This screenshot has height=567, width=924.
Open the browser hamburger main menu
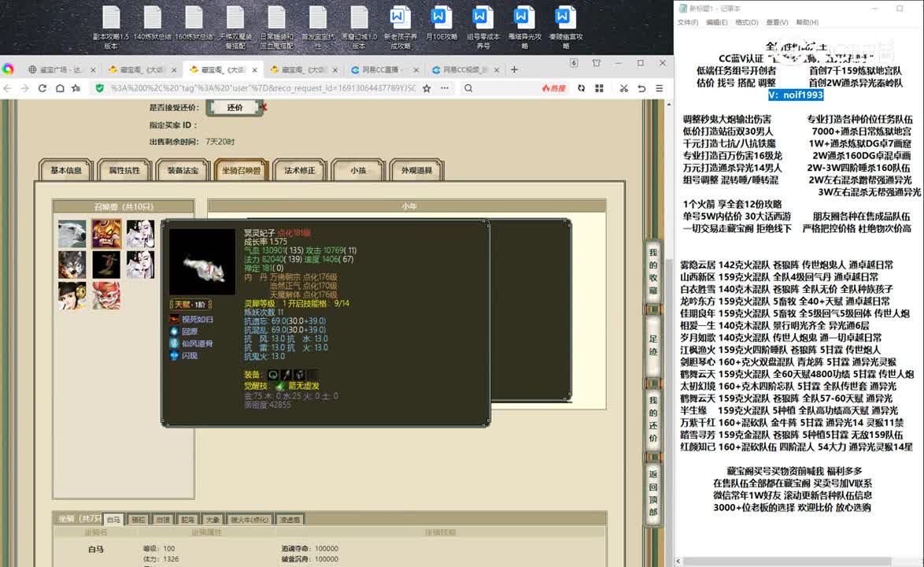pos(660,88)
